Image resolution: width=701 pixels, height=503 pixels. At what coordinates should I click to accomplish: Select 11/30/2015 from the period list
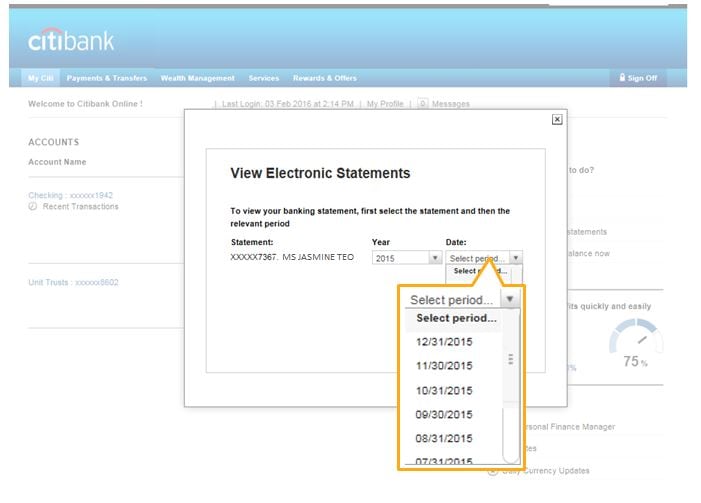click(444, 366)
